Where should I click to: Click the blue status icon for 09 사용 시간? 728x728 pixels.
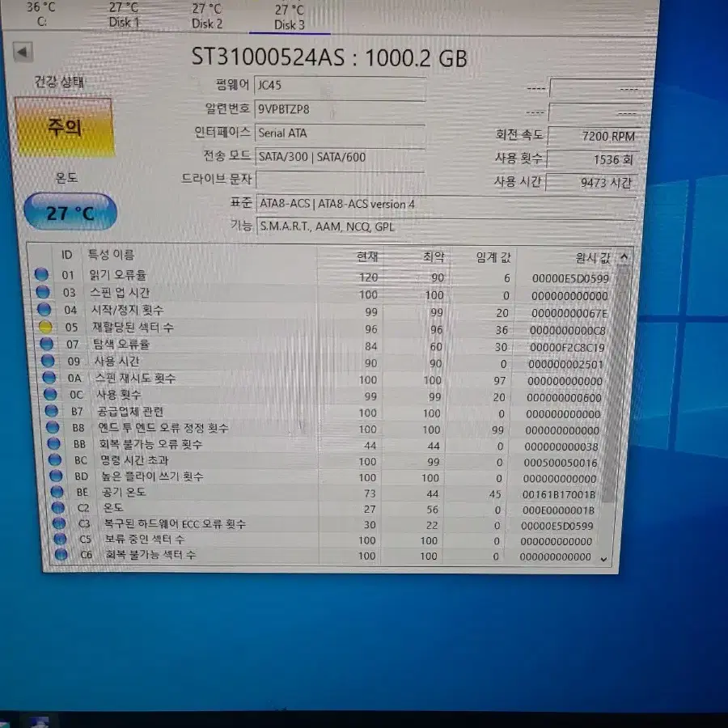coord(48,360)
